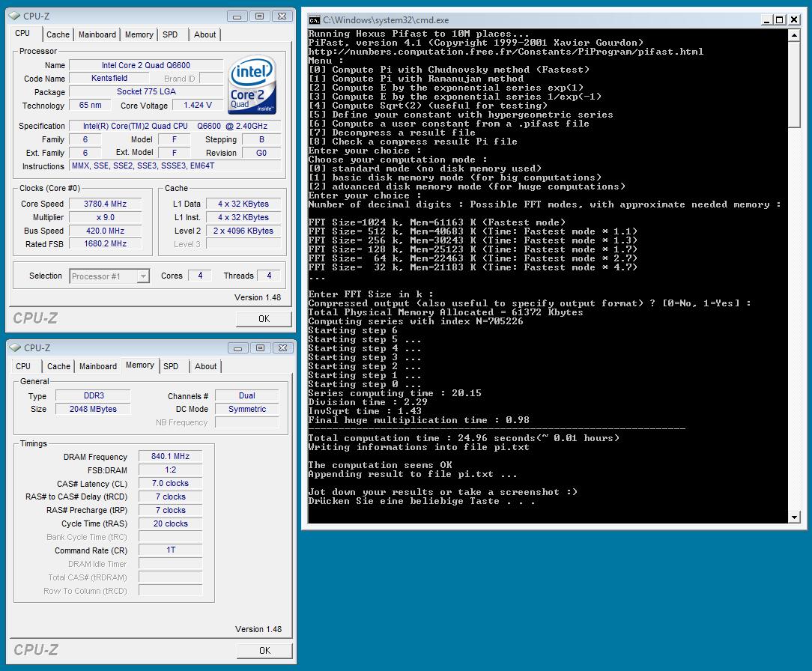Image resolution: width=812 pixels, height=671 pixels.
Task: Click the Level 2 cache value 2 x 4096 KBytes
Action: pos(243,231)
